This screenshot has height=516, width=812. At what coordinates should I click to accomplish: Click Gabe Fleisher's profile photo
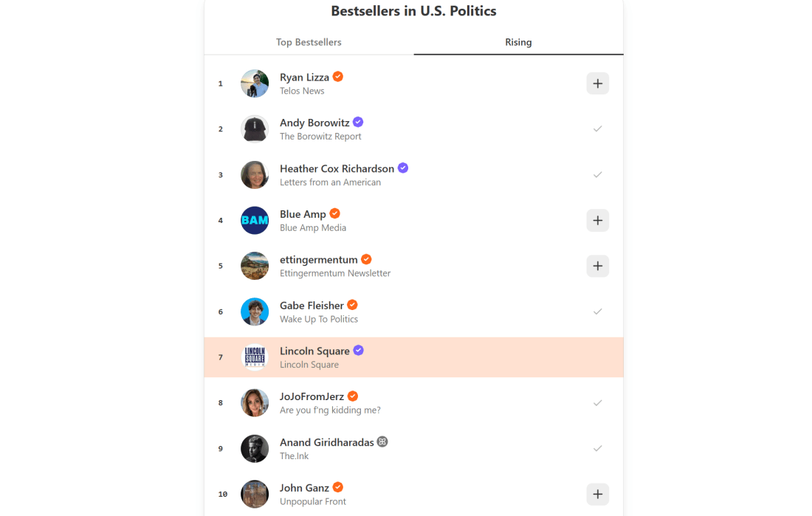click(x=255, y=312)
